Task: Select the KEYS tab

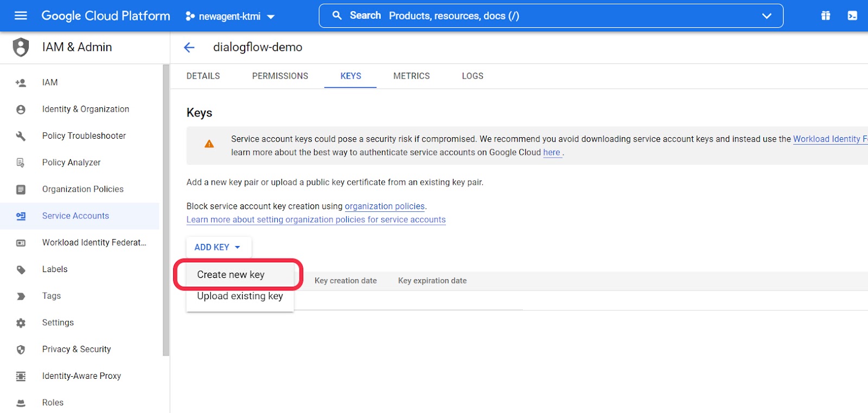Action: pyautogui.click(x=350, y=76)
